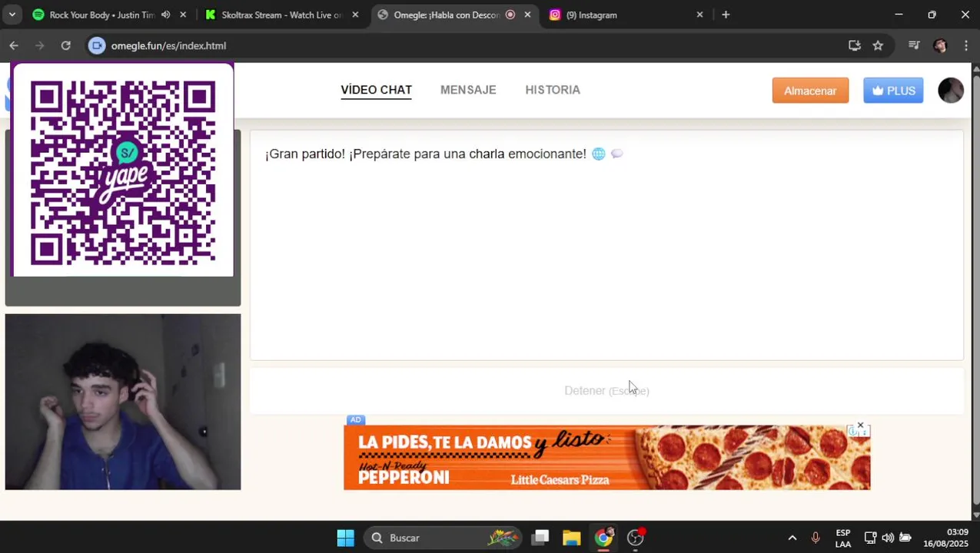Open File Explorer from the taskbar
This screenshot has height=553, width=980.
[x=571, y=538]
